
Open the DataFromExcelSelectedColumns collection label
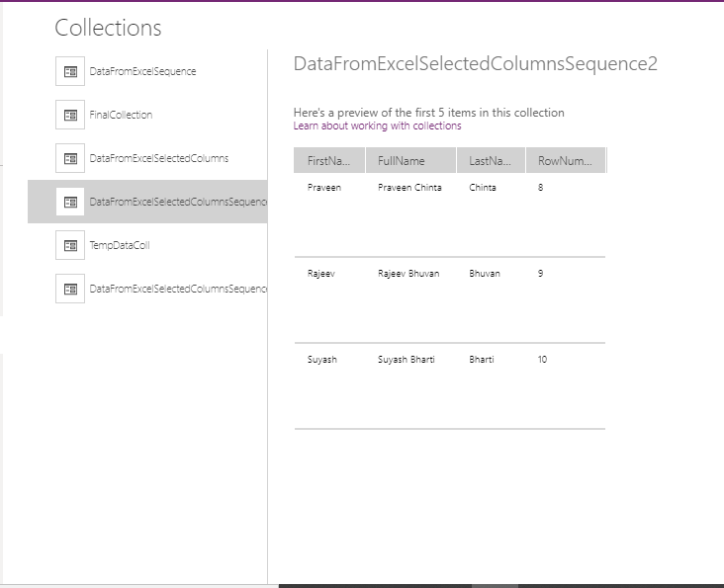point(159,158)
